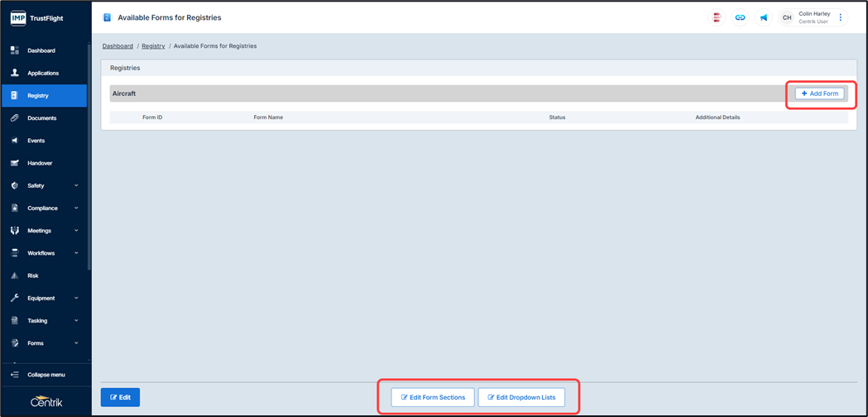Expand the Safety menu chevron

point(76,185)
